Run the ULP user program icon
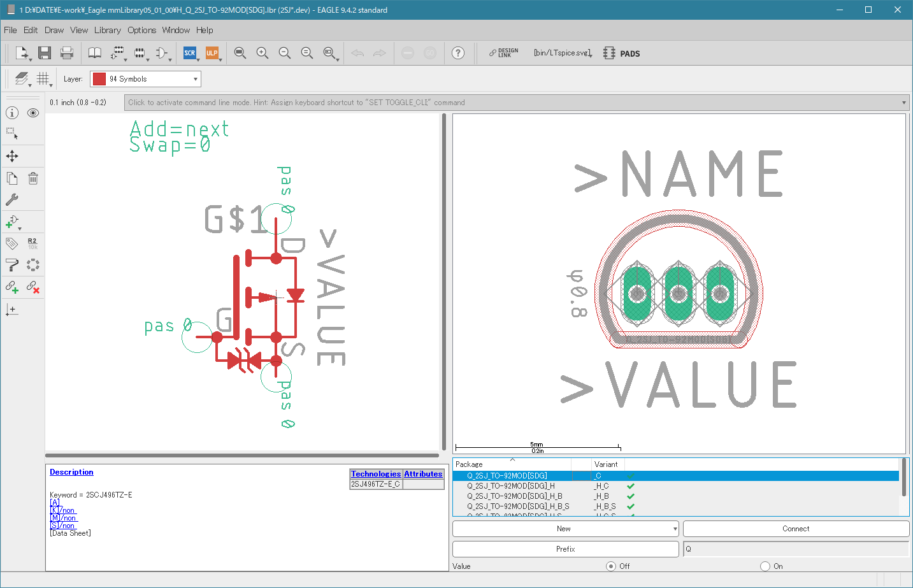The width and height of the screenshot is (913, 588). click(212, 53)
